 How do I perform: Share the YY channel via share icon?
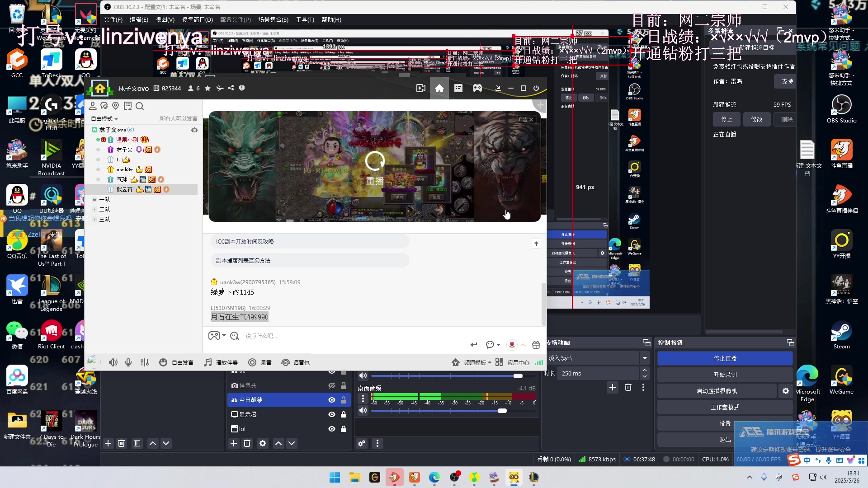tap(231, 88)
